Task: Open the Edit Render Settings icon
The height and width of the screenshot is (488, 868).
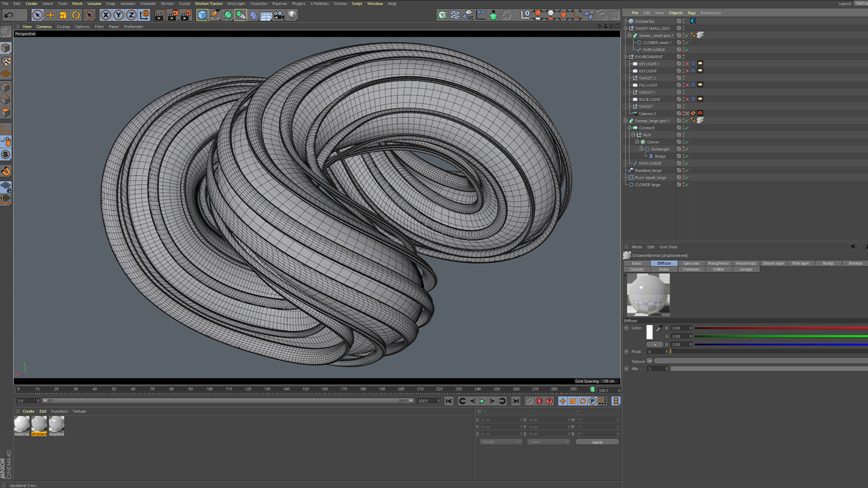Action: click(186, 15)
